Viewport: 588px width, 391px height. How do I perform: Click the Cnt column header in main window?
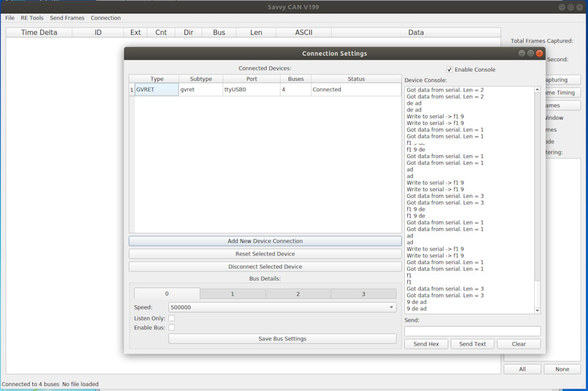(x=161, y=32)
